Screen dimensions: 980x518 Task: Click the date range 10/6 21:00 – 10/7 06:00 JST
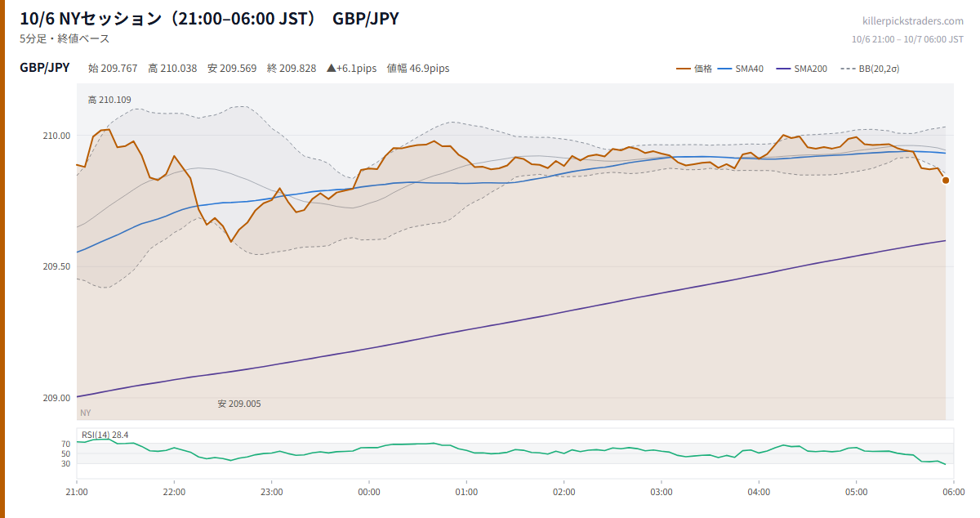pos(907,39)
